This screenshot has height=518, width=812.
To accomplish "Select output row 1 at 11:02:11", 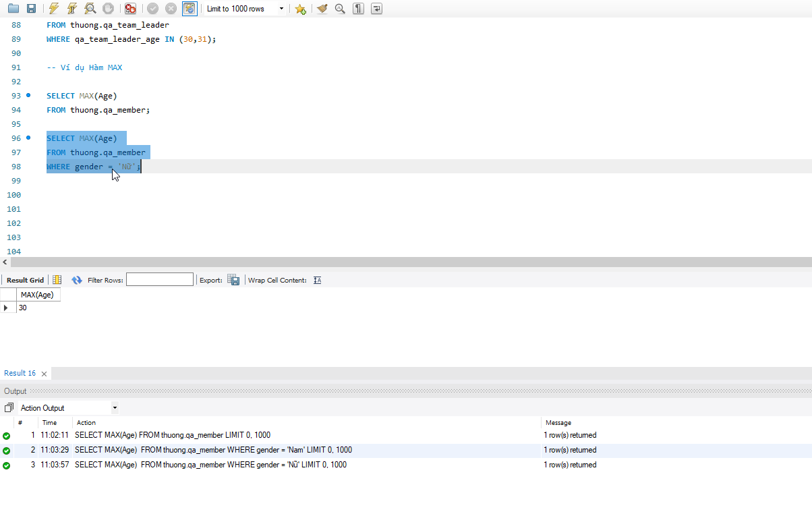I will (x=406, y=435).
